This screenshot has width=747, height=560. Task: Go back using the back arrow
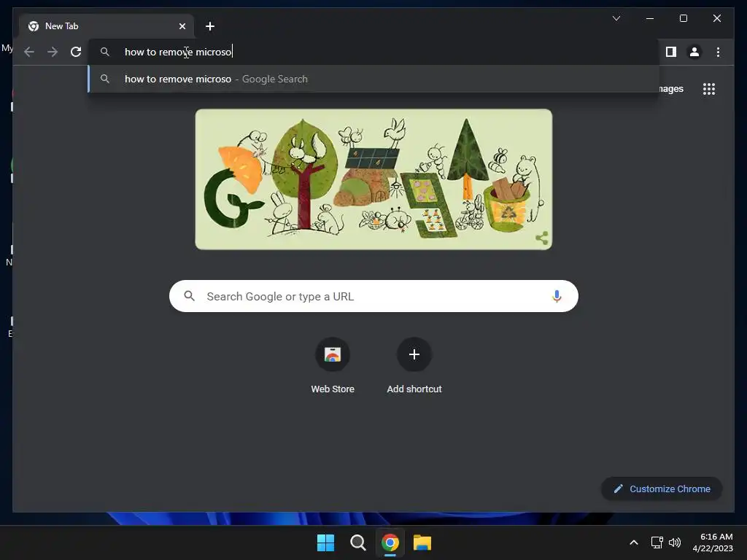29,52
